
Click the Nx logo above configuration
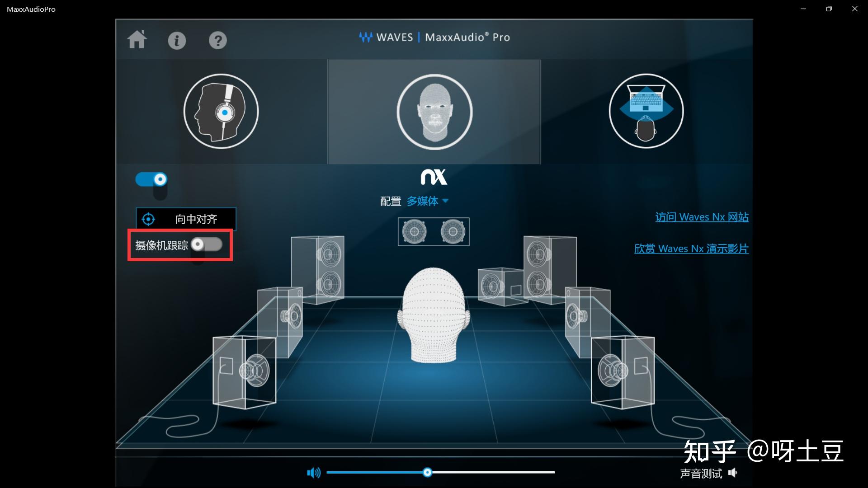434,177
